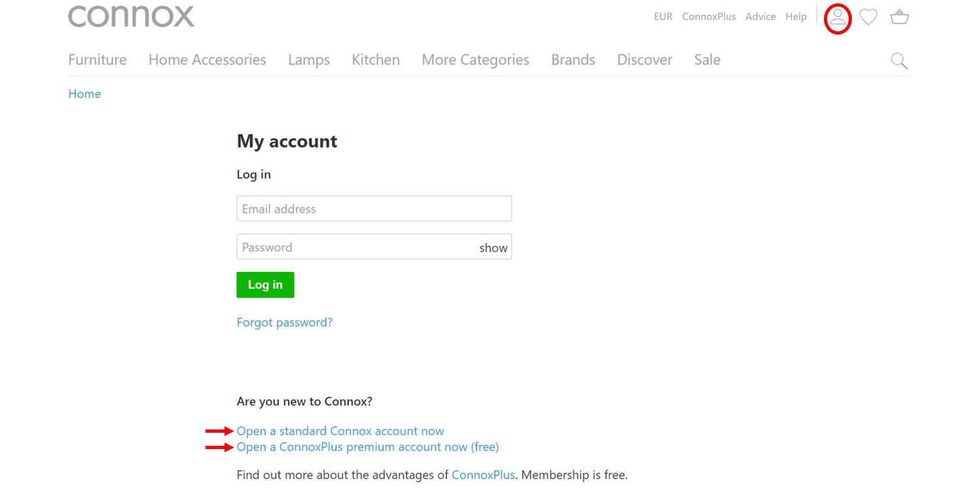
Task: Click the Connox logo
Action: 131,16
